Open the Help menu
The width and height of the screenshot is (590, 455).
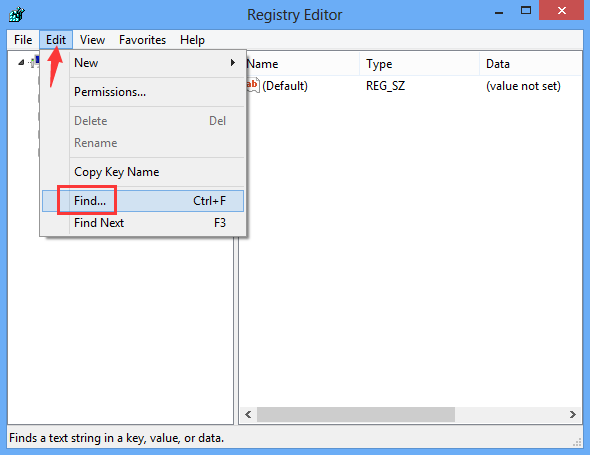coord(192,40)
